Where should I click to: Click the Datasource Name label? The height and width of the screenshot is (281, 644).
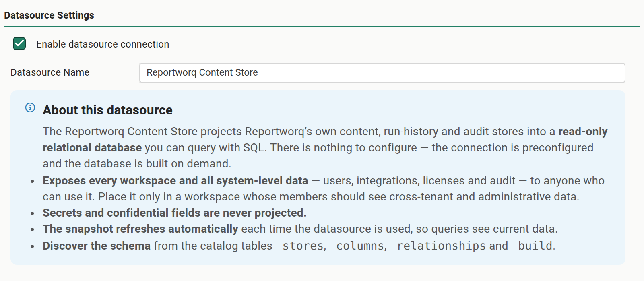pyautogui.click(x=50, y=72)
